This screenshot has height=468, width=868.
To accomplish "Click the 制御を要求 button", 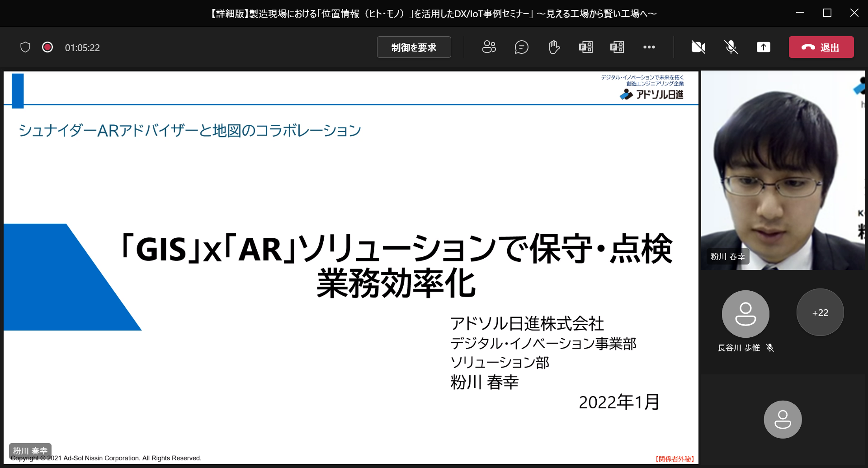I will [414, 47].
